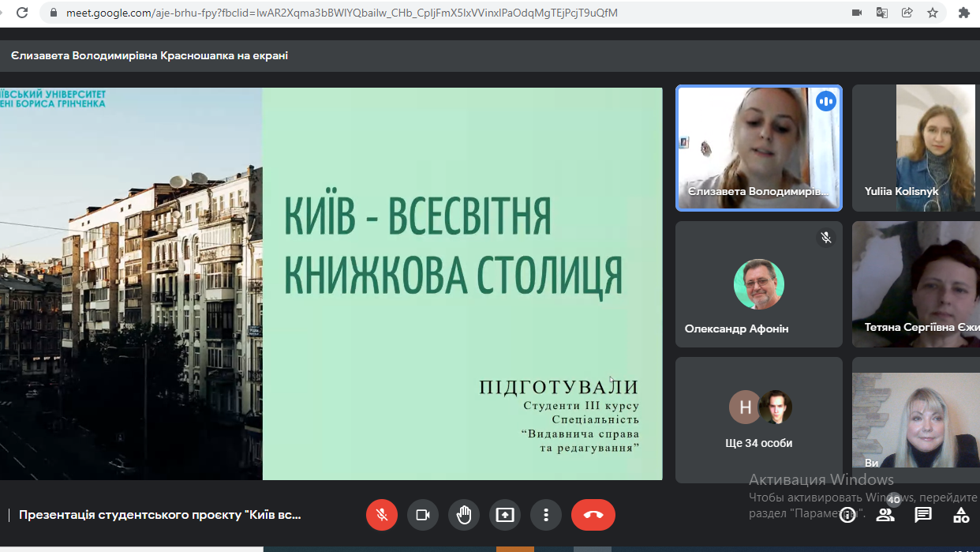Bookmark this page with the star icon
This screenshot has width=980, height=552.
933,13
